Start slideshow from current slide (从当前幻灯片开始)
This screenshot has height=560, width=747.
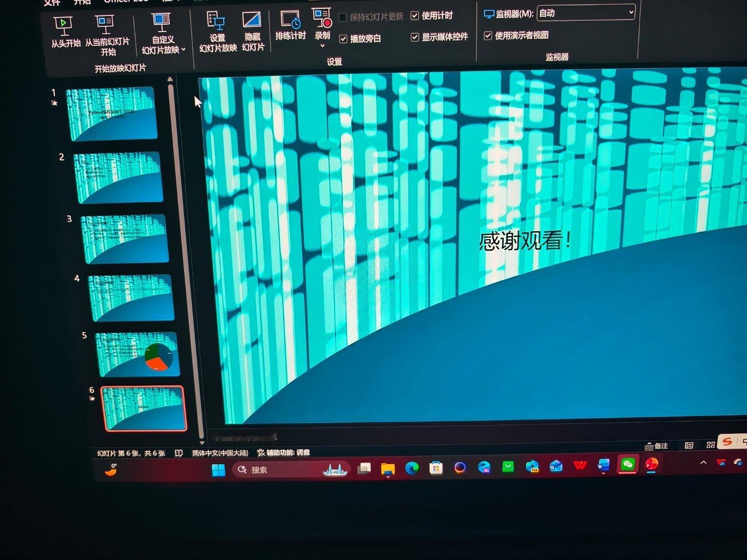click(x=107, y=35)
